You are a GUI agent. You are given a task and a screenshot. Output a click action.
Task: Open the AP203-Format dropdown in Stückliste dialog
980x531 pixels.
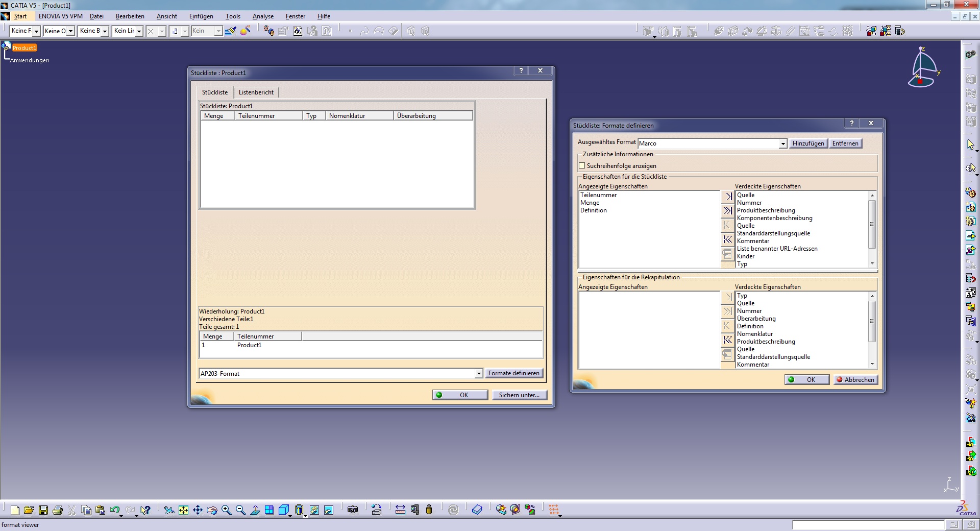(x=478, y=374)
